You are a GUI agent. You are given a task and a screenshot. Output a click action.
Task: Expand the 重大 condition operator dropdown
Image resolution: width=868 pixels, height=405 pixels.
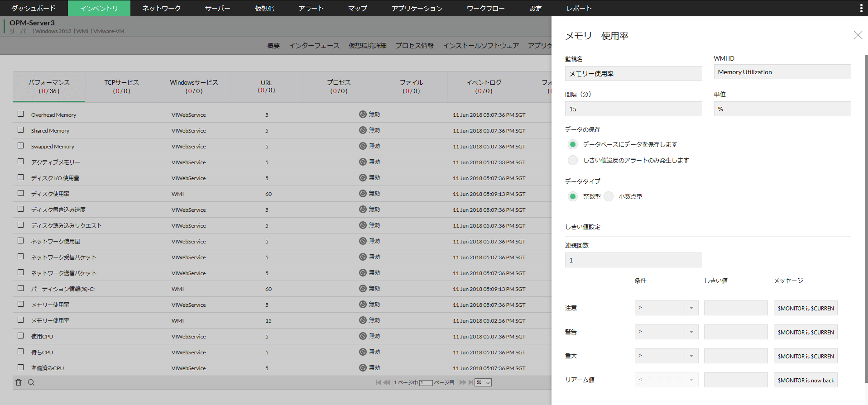(x=666, y=356)
